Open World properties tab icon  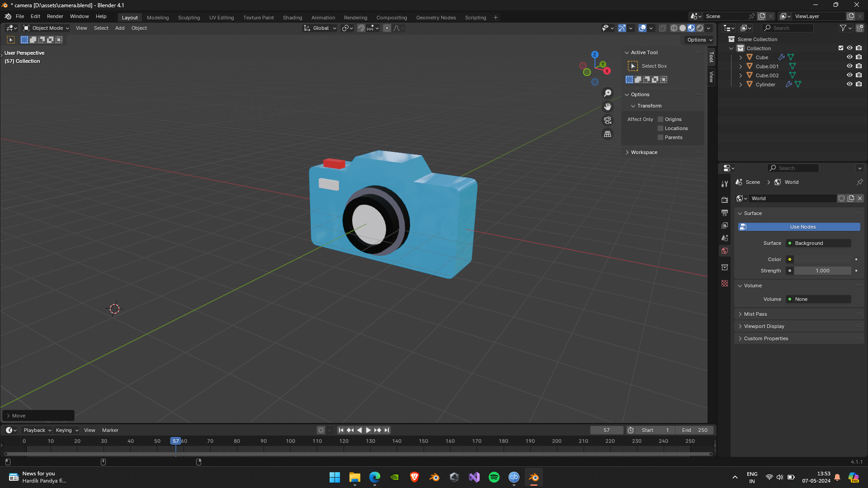725,251
